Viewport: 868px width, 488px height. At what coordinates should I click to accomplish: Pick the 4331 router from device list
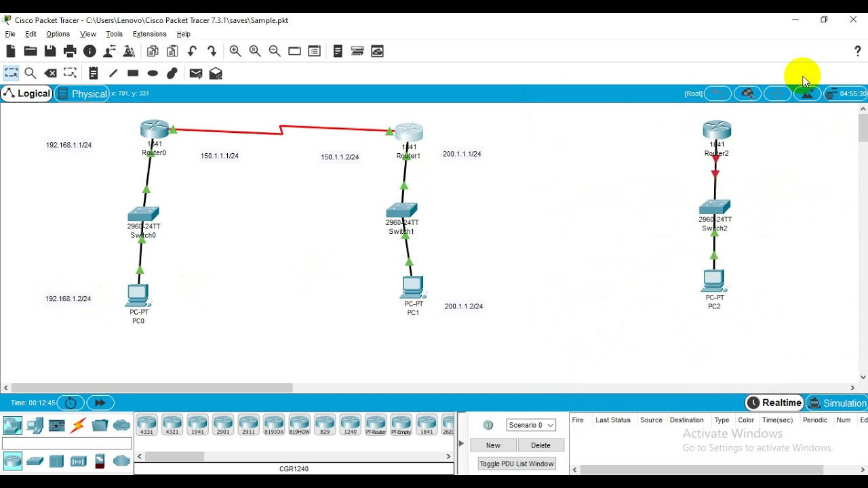147,425
